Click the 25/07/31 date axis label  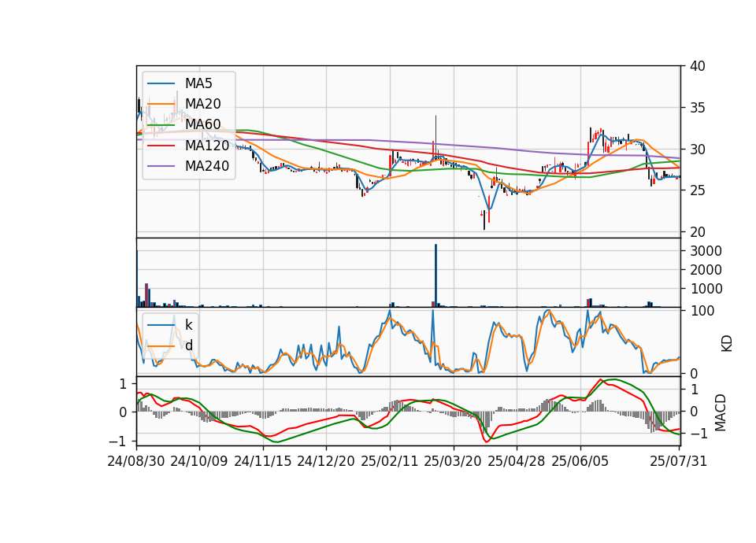tap(678, 461)
